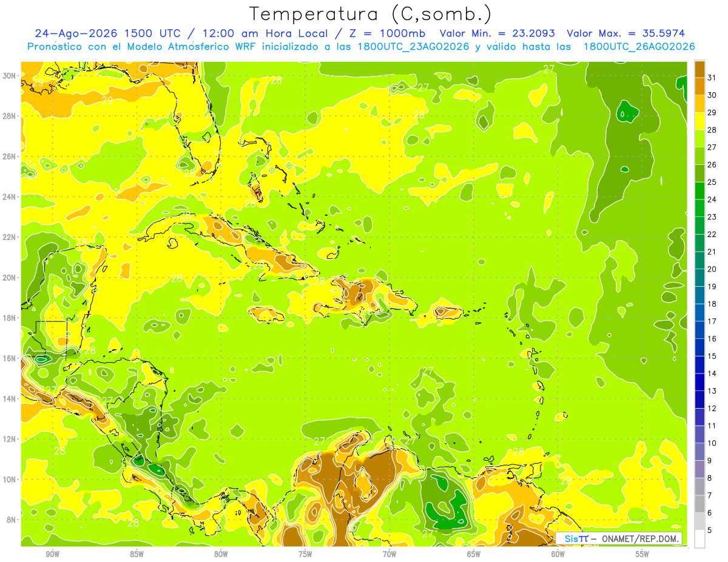Select the "Valor Max. = 35.5974" value

627,33
